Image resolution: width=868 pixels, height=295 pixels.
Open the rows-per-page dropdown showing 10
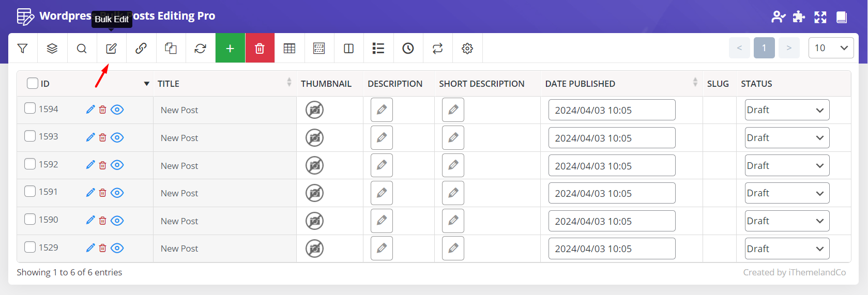tap(831, 48)
